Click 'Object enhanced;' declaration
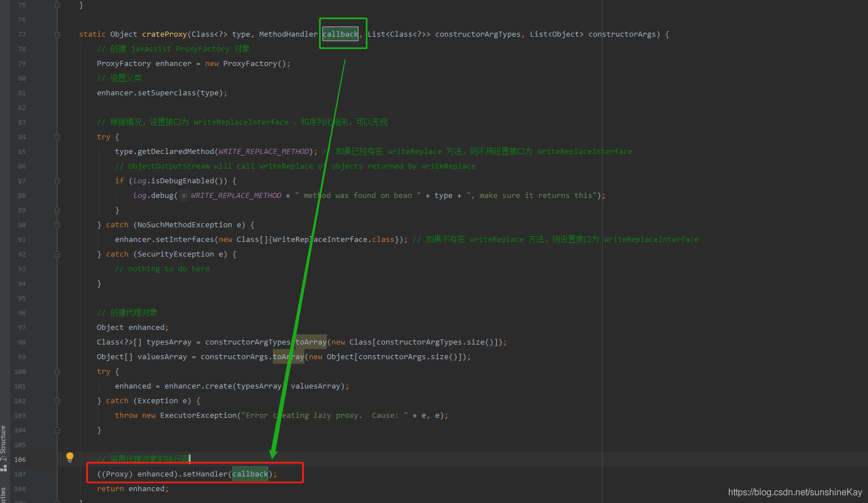This screenshot has width=868, height=503. coord(133,328)
